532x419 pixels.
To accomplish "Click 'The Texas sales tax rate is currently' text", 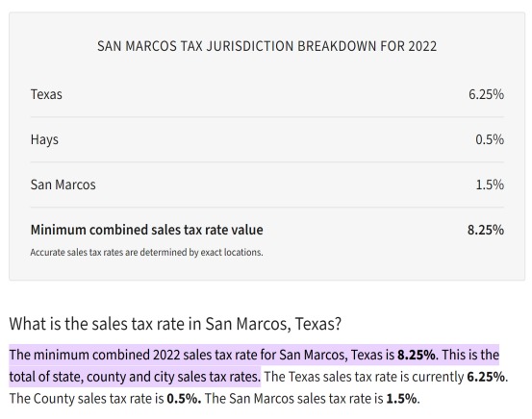I will coord(364,377).
